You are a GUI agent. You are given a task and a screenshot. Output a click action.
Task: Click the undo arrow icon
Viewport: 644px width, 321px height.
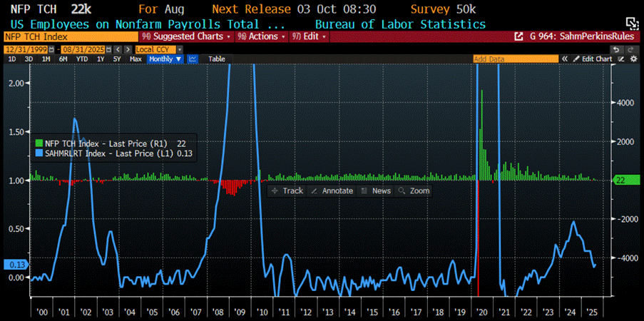[616, 49]
